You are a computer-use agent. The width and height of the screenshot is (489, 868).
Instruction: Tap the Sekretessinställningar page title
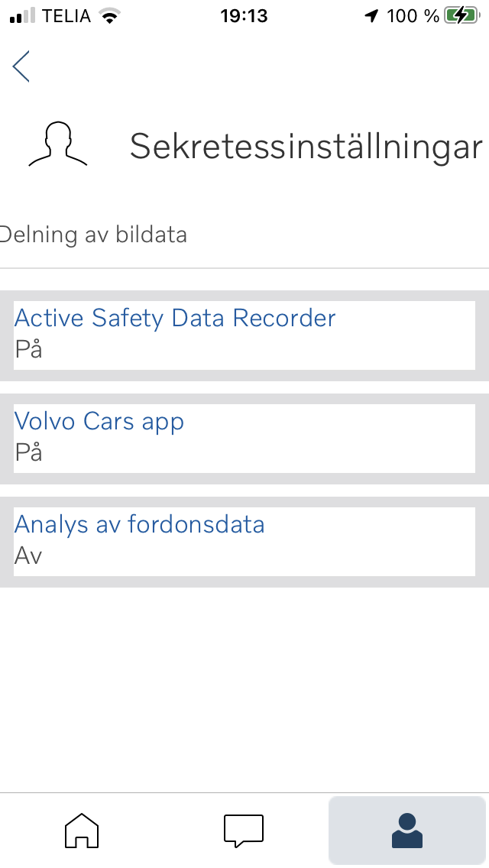click(306, 147)
